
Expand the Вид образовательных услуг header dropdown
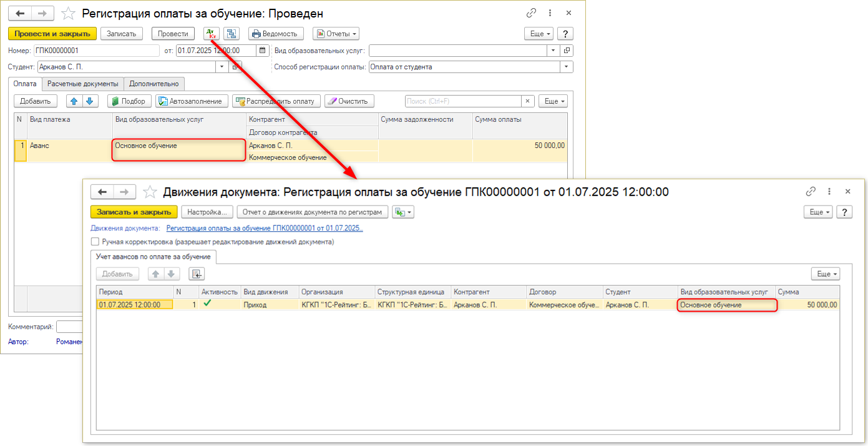point(553,51)
